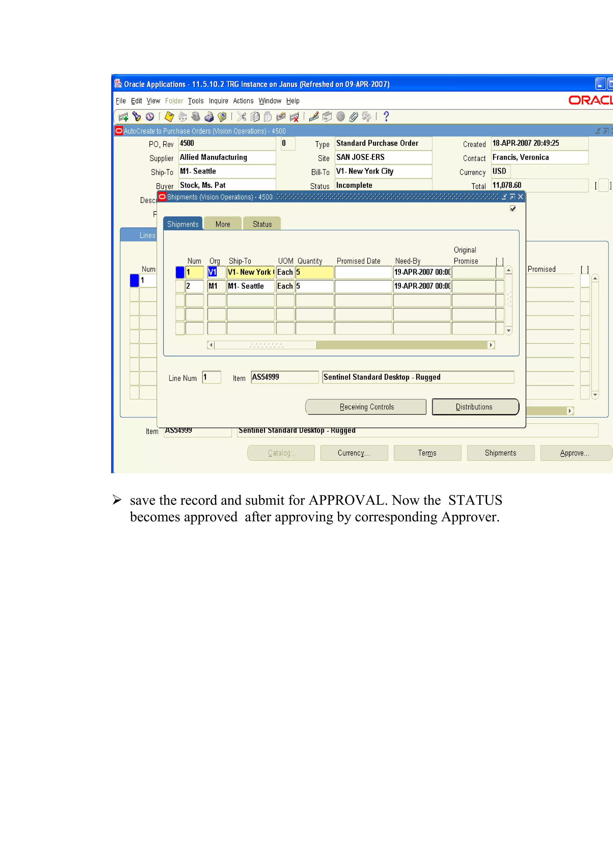
Task: Click descriptive flexfield box of shipment row 1
Action: pyautogui.click(x=500, y=272)
